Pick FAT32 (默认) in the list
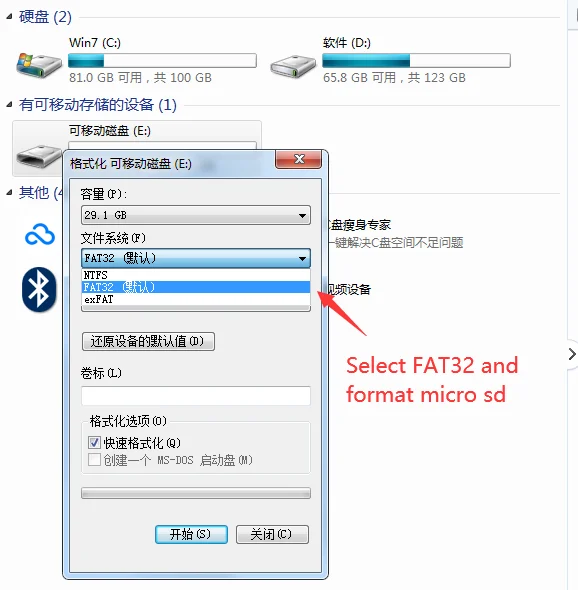578x590 pixels. click(x=196, y=287)
